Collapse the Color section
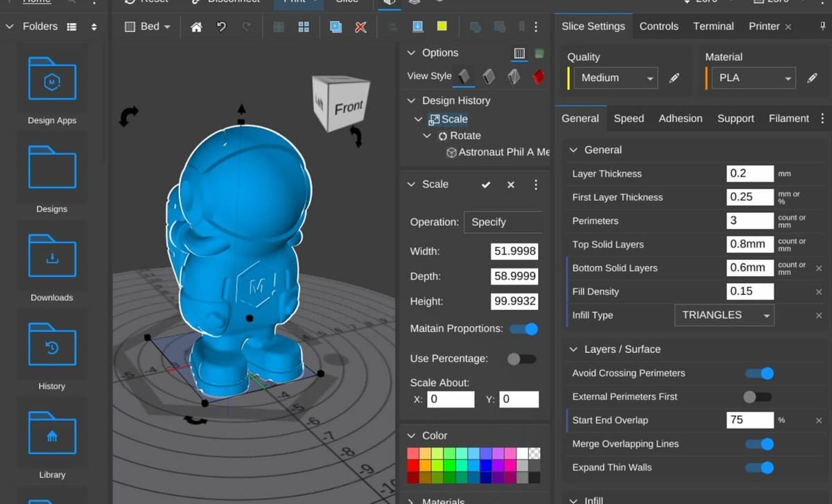 coord(411,436)
